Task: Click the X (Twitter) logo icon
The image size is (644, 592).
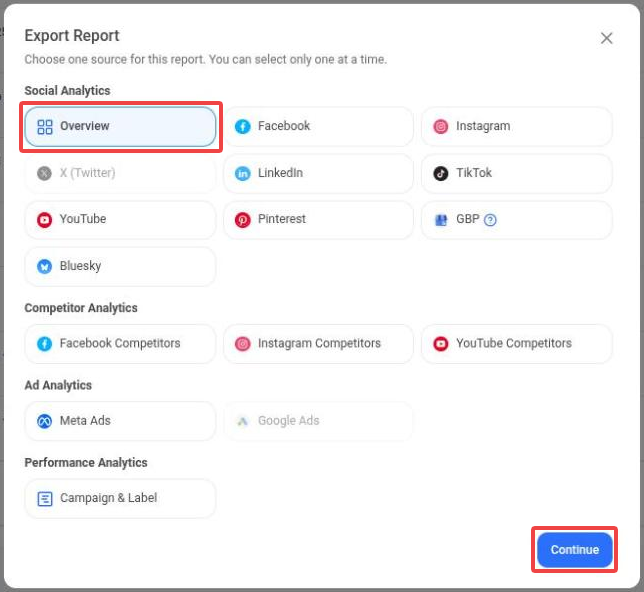Action: [44, 173]
